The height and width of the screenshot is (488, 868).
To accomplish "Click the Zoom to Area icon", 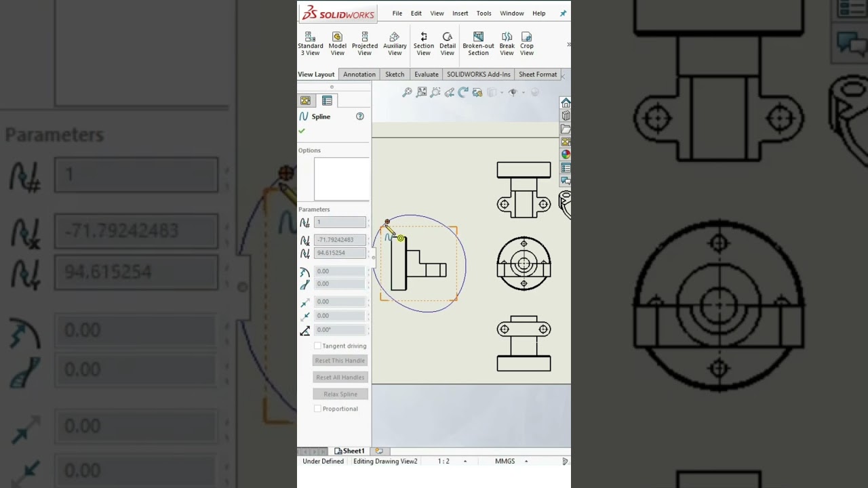I will (x=421, y=92).
